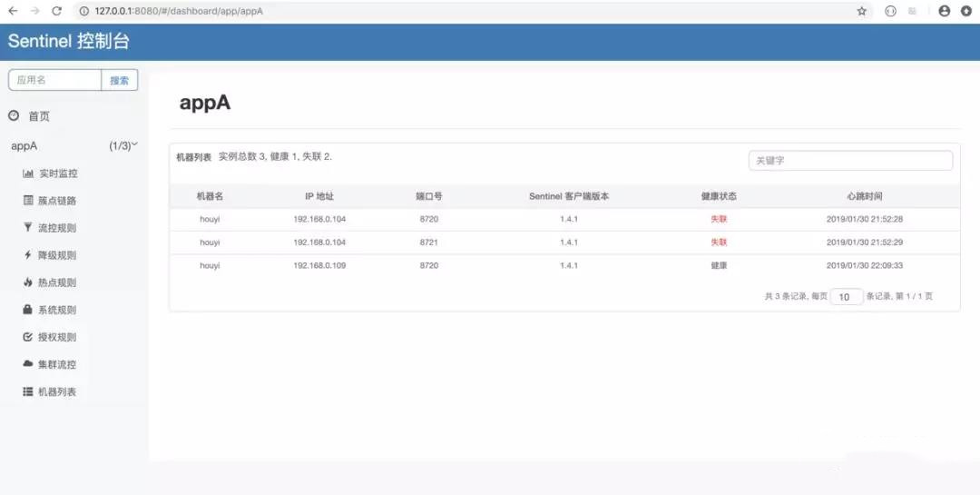This screenshot has height=495, width=980.
Task: Open the browser profile avatar icon
Action: [x=945, y=11]
